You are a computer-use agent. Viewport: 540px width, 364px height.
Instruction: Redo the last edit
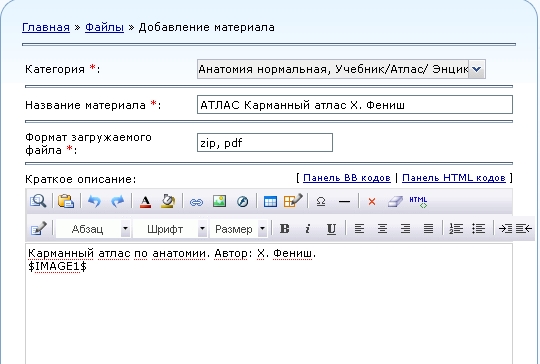click(117, 201)
